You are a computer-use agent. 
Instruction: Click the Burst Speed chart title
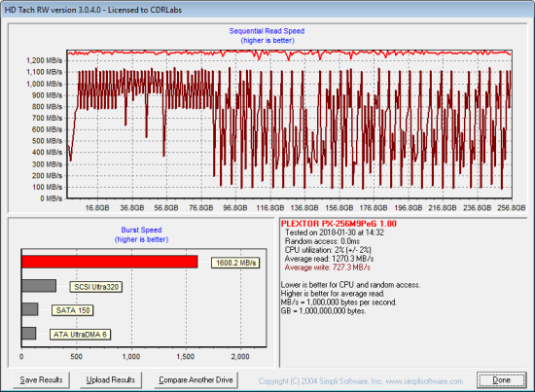[x=141, y=230]
